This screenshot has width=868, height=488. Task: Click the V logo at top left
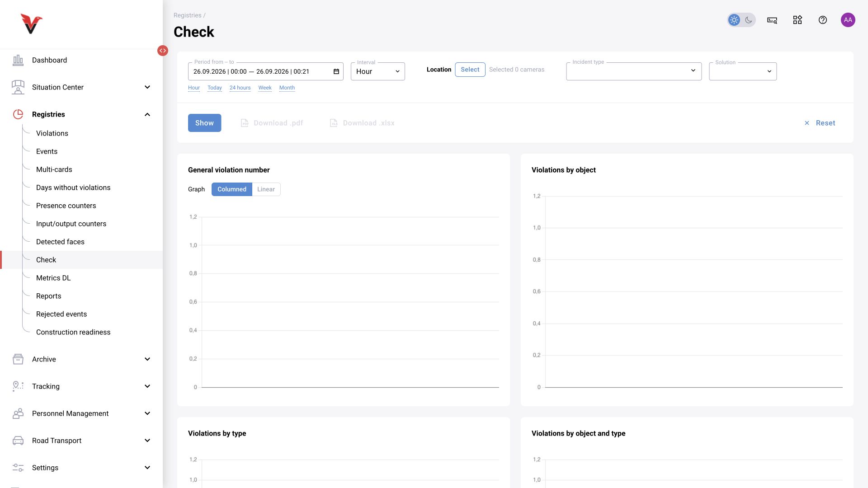[31, 24]
